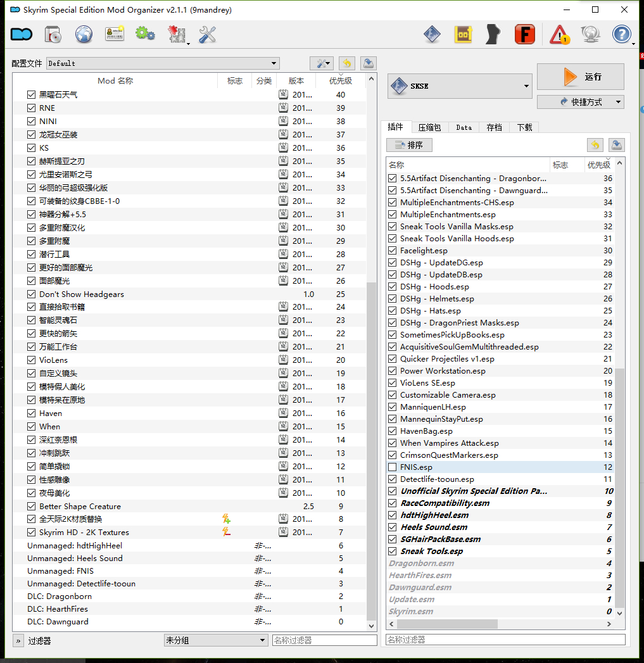The height and width of the screenshot is (663, 644).
Task: Enable the FNIS.esp plugin checkbox
Action: (x=393, y=467)
